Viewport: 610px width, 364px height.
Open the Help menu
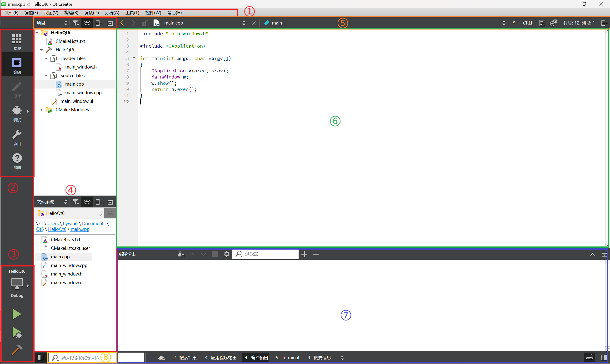(174, 13)
